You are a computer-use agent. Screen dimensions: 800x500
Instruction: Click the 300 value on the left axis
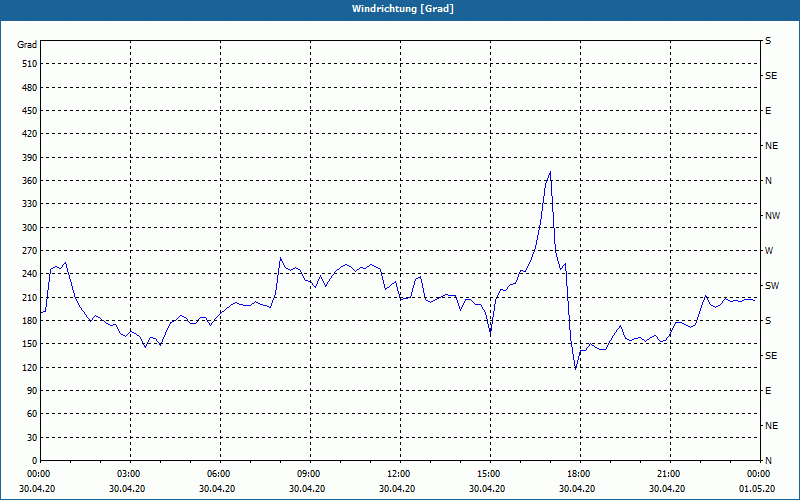pos(30,228)
